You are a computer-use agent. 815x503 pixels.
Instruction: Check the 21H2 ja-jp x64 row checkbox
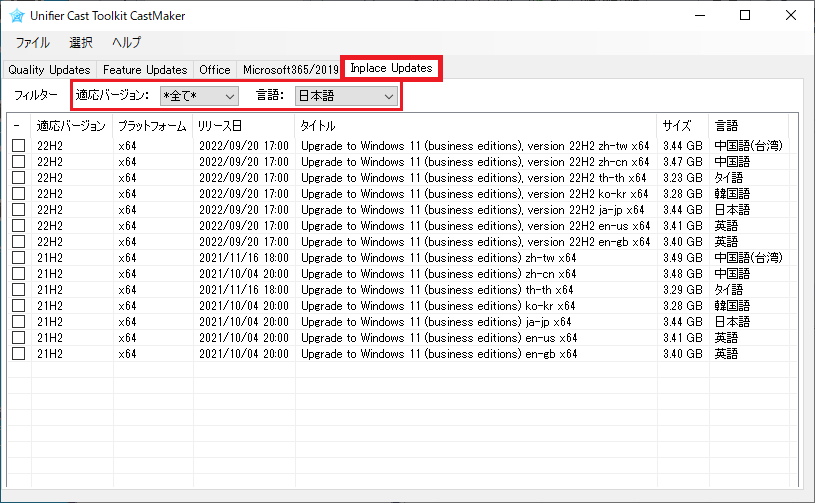coord(19,322)
